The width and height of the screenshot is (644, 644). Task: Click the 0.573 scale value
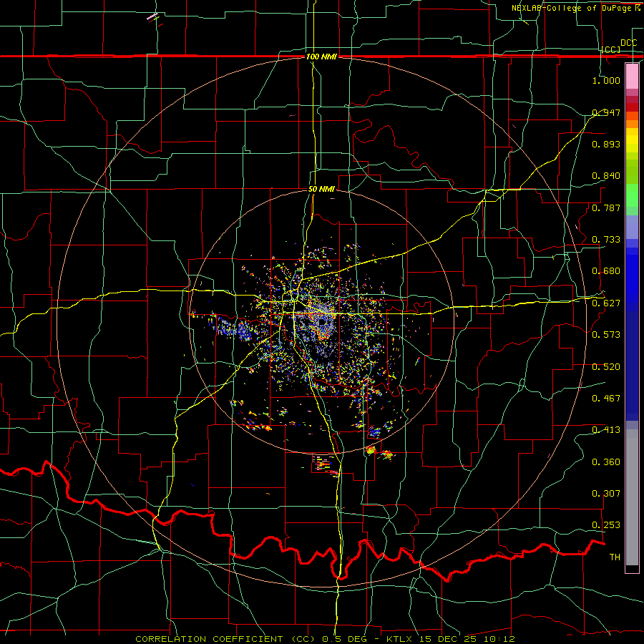[x=606, y=334]
